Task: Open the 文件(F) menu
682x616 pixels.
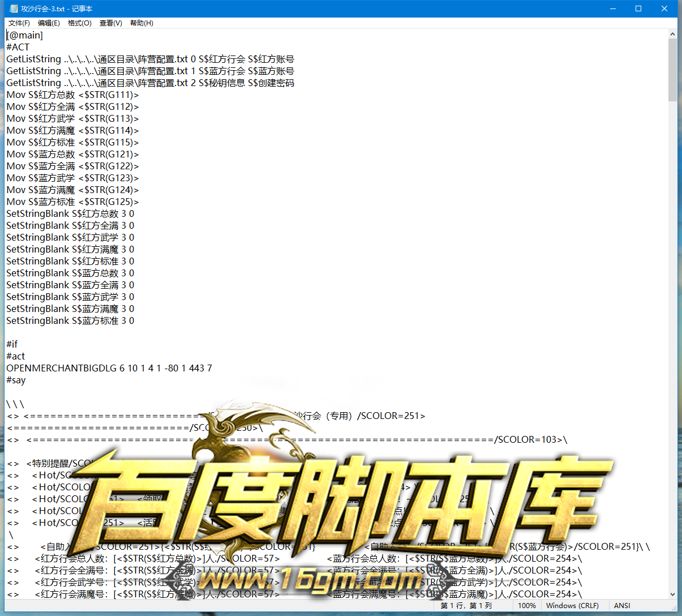Action: [x=19, y=23]
